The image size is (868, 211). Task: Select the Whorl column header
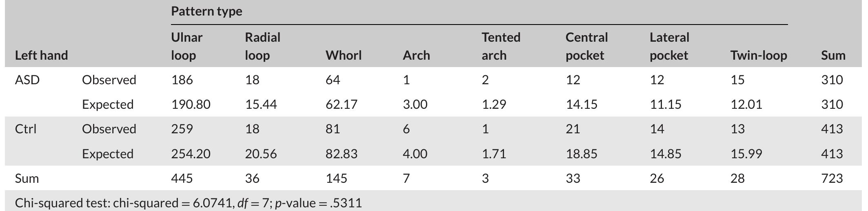pos(343,55)
